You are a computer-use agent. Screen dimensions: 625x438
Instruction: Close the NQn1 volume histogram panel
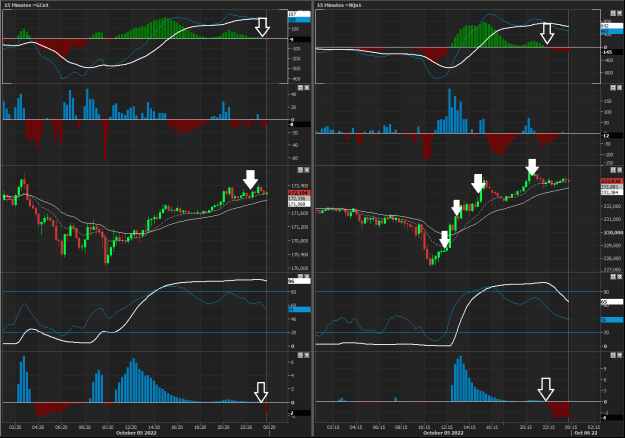(x=620, y=88)
